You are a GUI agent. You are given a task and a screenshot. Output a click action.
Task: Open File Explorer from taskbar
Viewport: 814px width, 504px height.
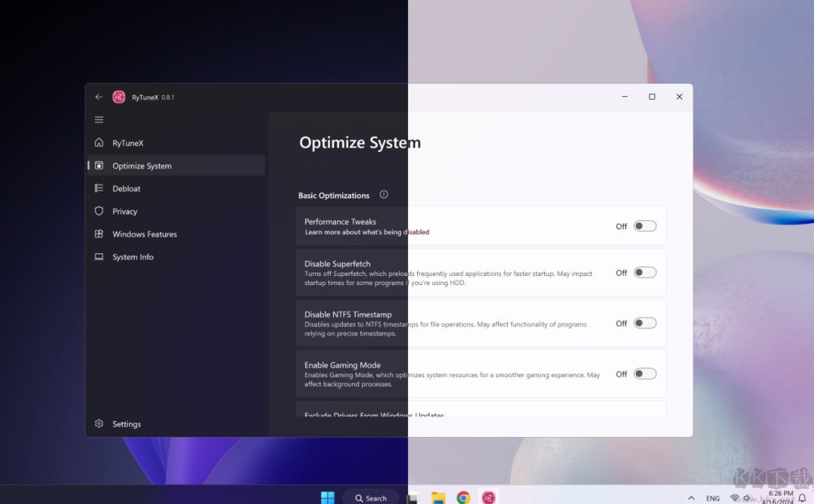438,497
